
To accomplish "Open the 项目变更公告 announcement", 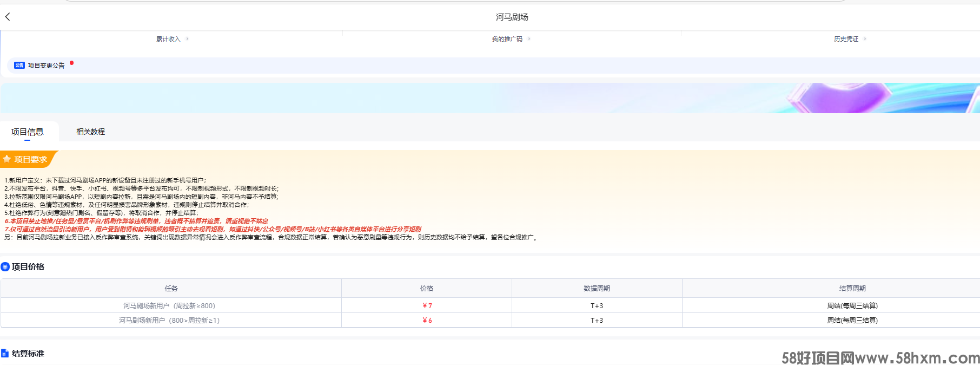I will [46, 66].
